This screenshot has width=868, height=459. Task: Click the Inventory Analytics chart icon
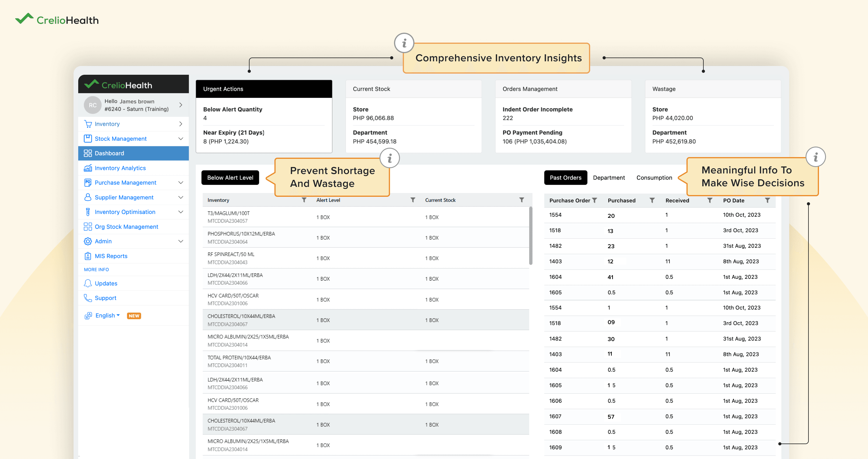88,168
